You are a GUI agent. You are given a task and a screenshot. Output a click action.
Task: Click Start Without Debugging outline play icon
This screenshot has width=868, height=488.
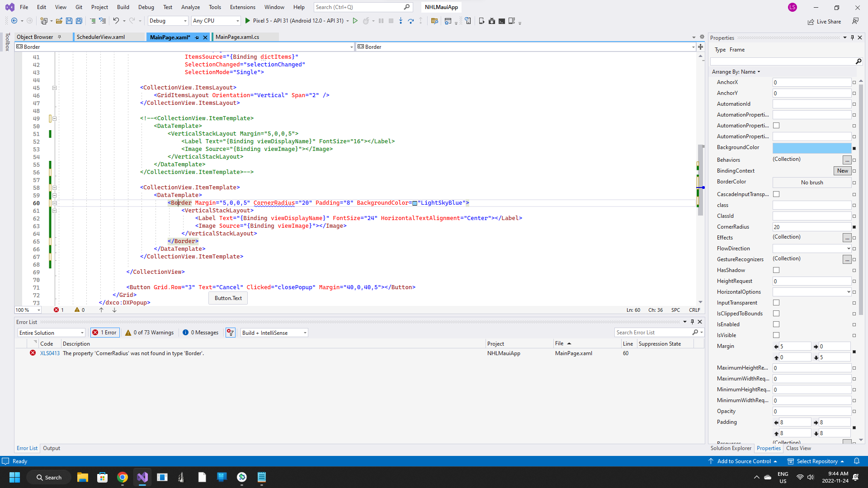coord(355,21)
